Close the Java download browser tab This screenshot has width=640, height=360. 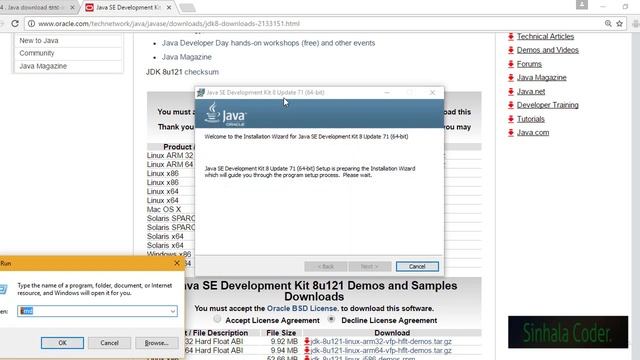tap(72, 7)
